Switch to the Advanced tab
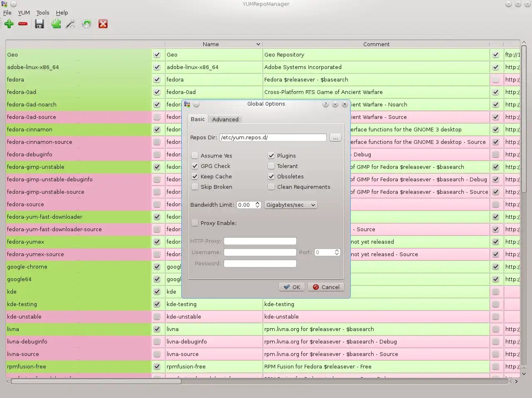Viewport: 532px width, 398px height. (225, 119)
